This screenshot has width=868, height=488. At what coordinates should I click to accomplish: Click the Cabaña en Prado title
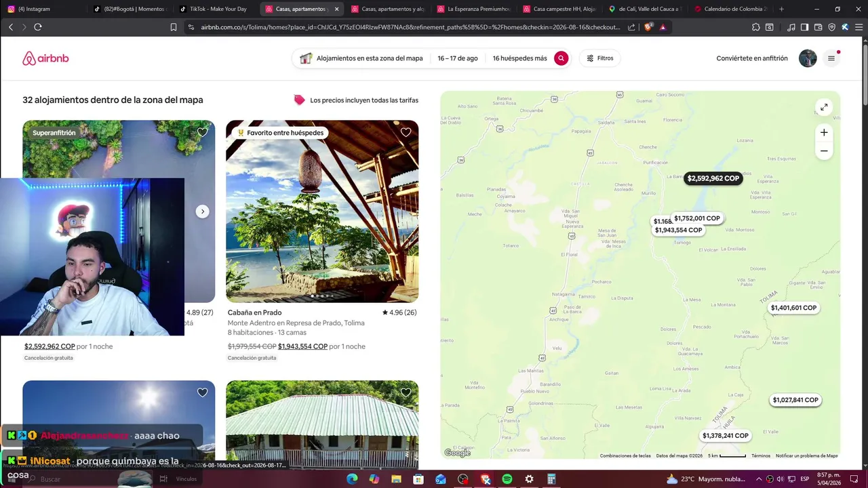(x=254, y=312)
